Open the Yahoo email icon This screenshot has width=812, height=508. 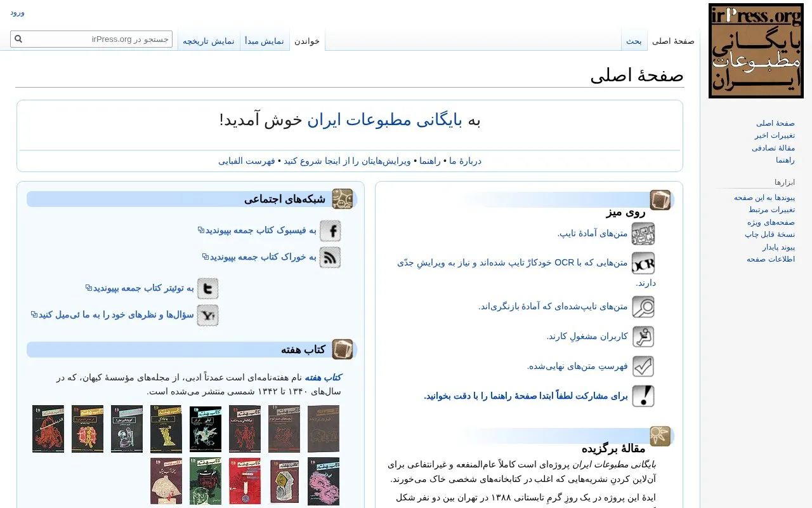tap(207, 315)
